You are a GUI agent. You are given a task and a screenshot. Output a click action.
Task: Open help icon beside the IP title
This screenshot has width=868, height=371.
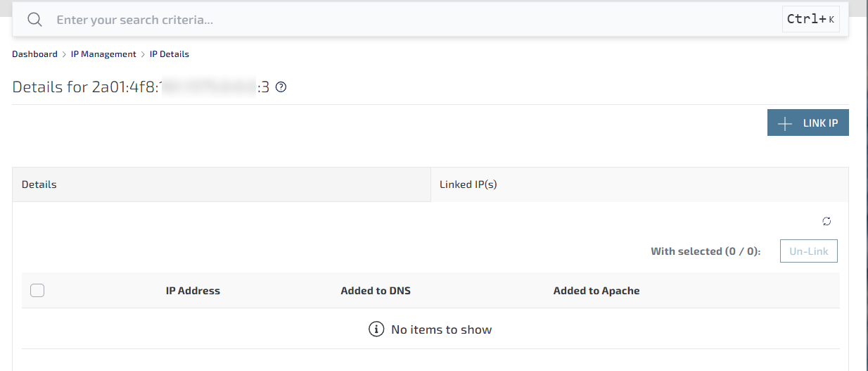(281, 87)
